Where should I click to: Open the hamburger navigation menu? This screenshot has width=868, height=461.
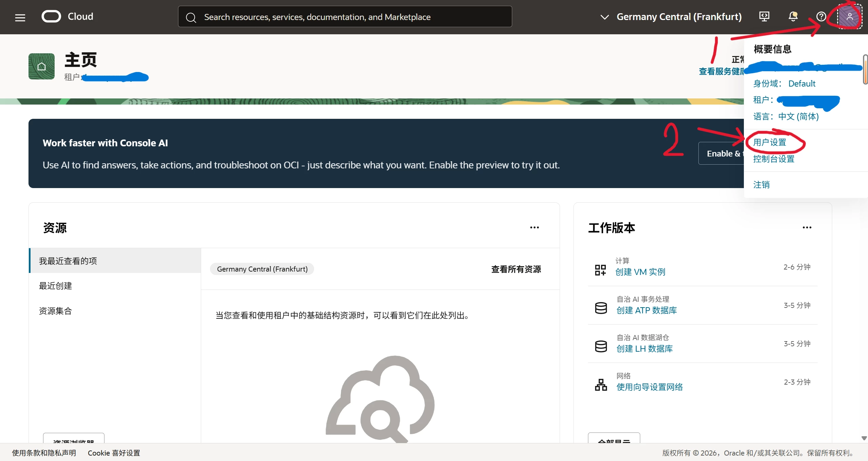pyautogui.click(x=20, y=17)
